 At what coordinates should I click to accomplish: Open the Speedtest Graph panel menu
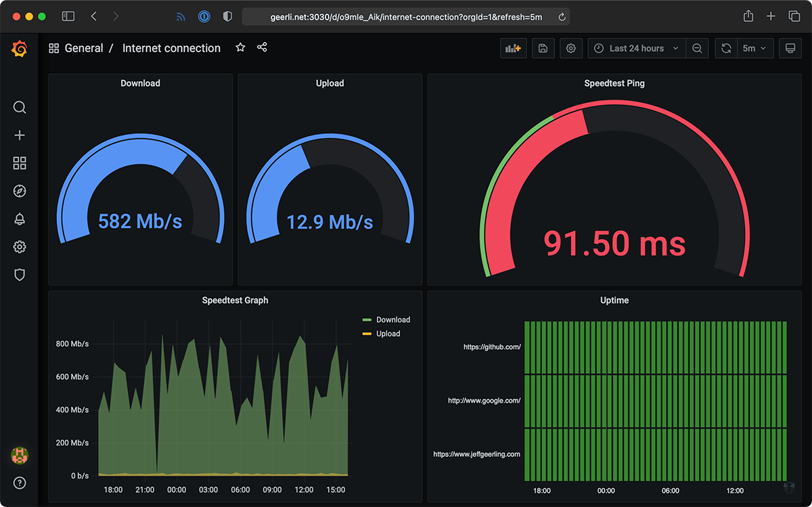[x=235, y=300]
